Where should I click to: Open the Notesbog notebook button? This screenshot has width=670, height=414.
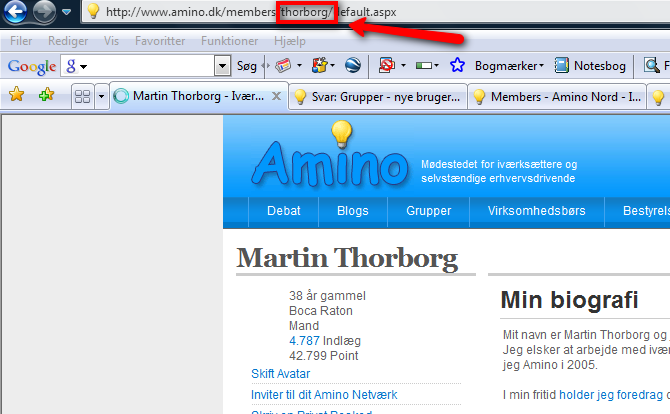(x=590, y=65)
